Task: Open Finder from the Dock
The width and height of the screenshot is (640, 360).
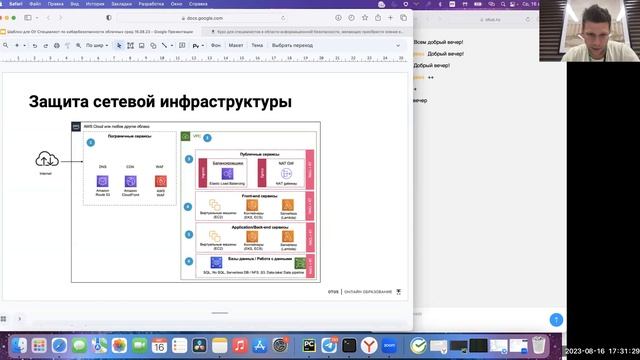Action: (19, 346)
